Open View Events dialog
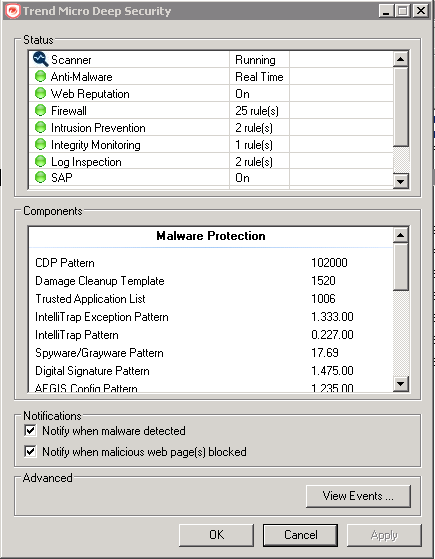The height and width of the screenshot is (559, 435). click(358, 496)
